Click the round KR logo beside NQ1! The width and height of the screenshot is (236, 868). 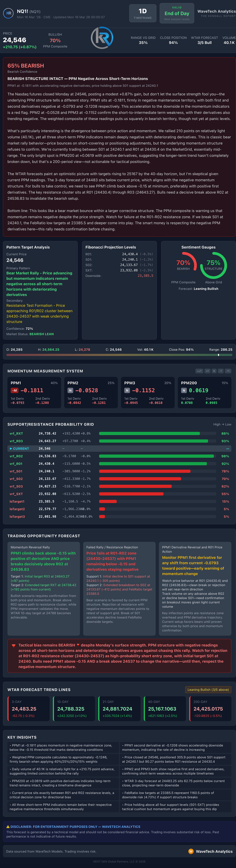(8, 13)
